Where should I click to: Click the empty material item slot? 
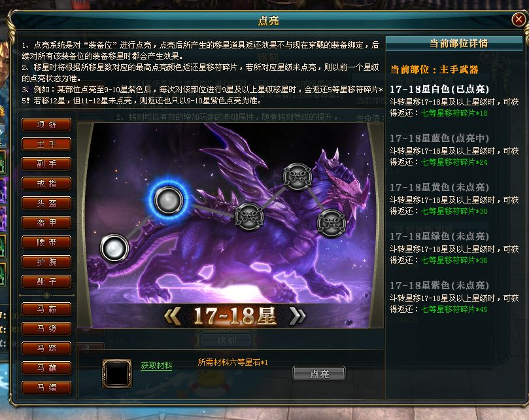click(117, 374)
